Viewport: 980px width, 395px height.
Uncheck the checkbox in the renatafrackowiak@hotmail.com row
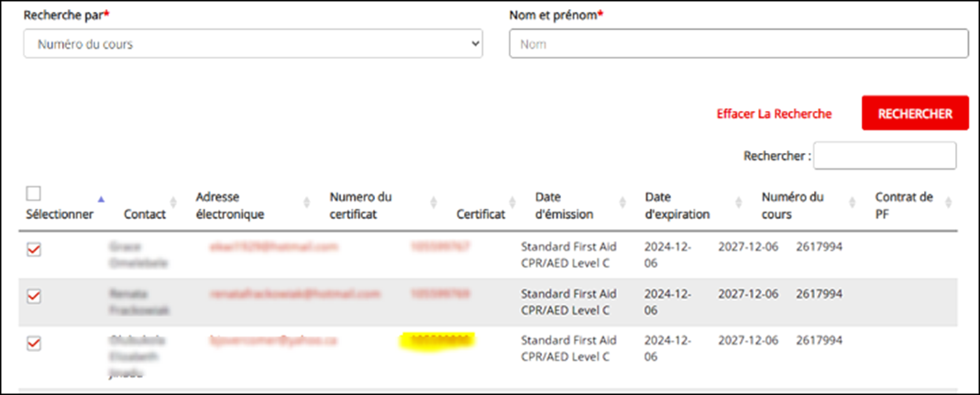pyautogui.click(x=34, y=297)
